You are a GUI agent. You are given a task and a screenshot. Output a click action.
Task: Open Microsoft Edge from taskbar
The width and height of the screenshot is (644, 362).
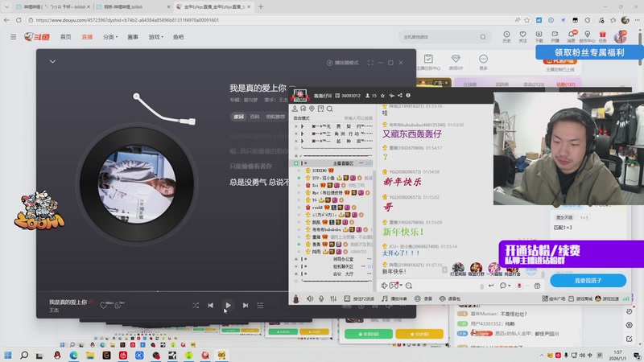click(x=73, y=355)
